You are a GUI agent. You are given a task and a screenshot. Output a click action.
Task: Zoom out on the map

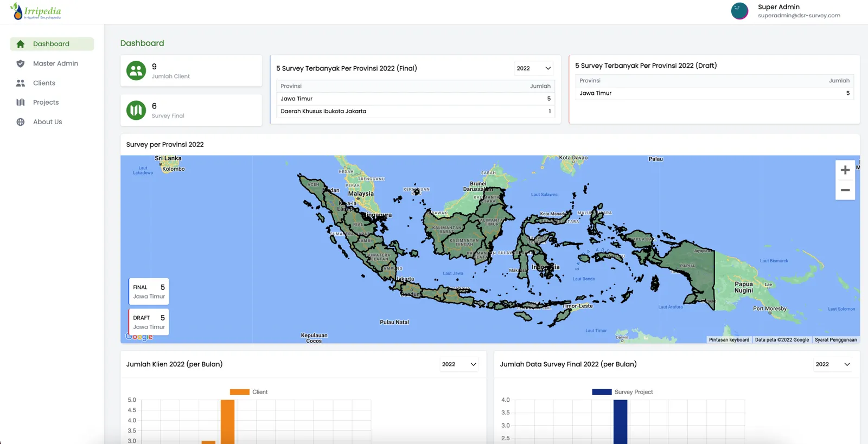click(845, 190)
